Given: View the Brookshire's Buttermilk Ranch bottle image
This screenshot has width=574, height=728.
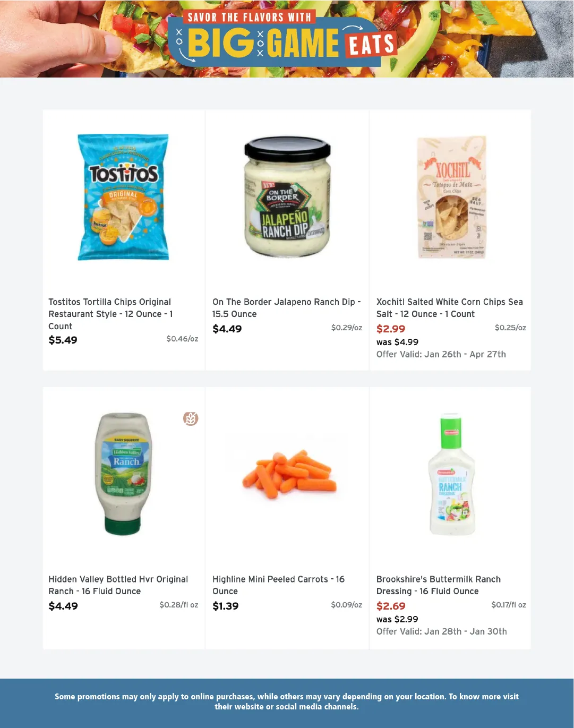Looking at the screenshot, I should click(x=451, y=474).
